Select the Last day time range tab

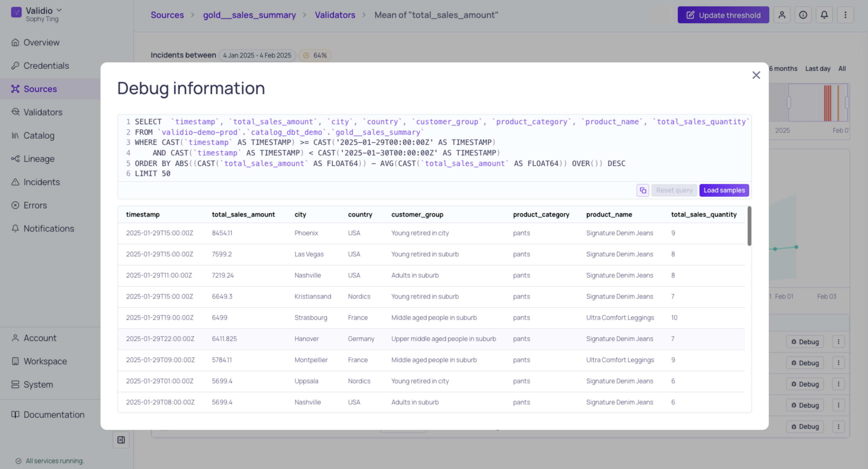(817, 69)
